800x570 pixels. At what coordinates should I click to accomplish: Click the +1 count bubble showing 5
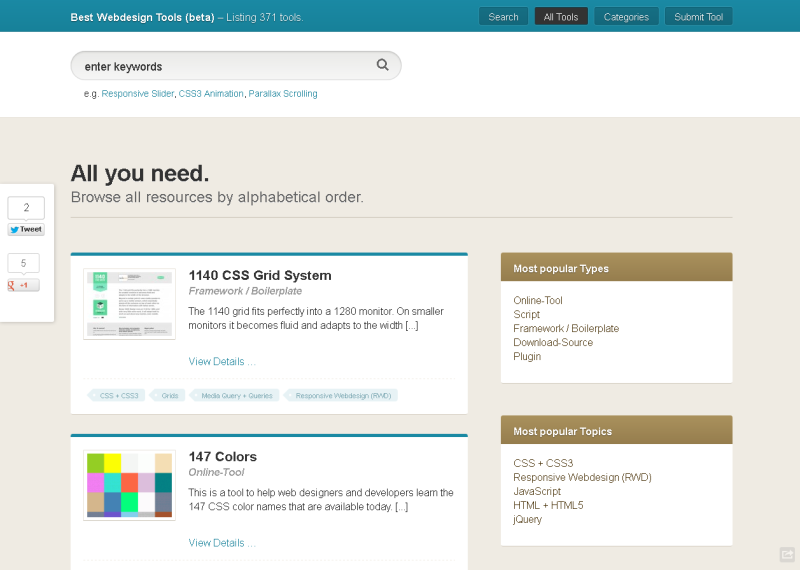coord(23,263)
